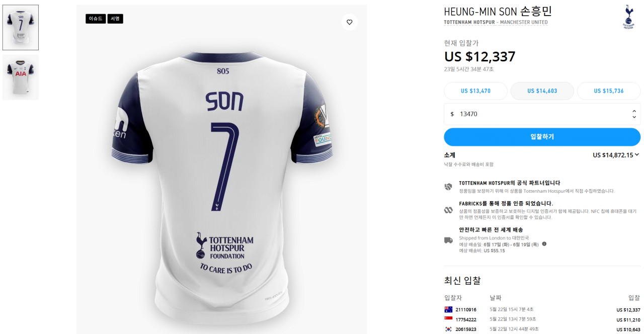Open the Tottenham Hotspur - Manchester United match link
Image resolution: width=644 pixels, height=334 pixels.
[x=496, y=23]
